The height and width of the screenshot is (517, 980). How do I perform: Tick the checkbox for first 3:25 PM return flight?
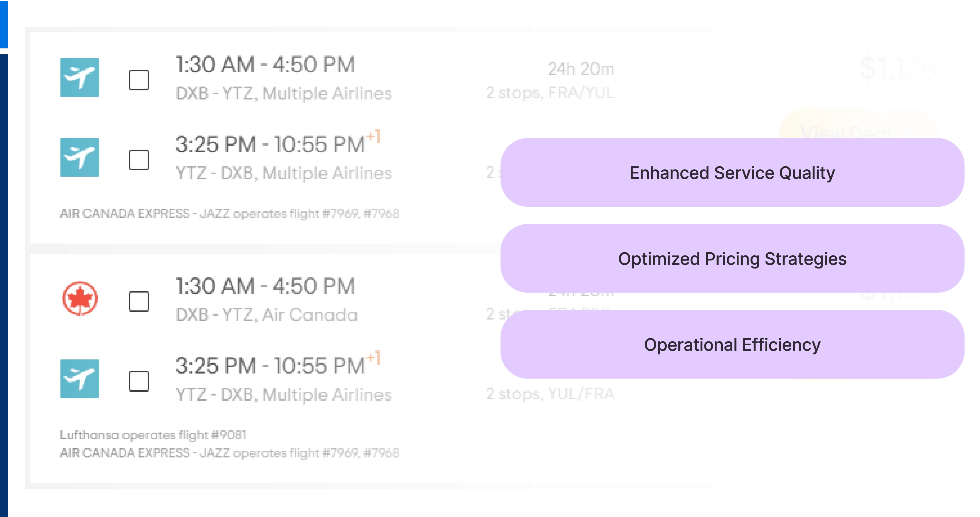[139, 160]
